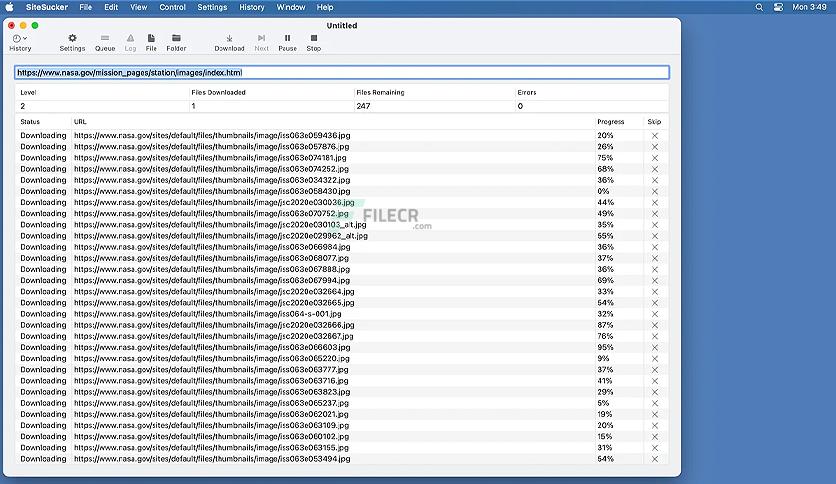
Task: Open the History toolbar dropdown
Action: [20, 43]
